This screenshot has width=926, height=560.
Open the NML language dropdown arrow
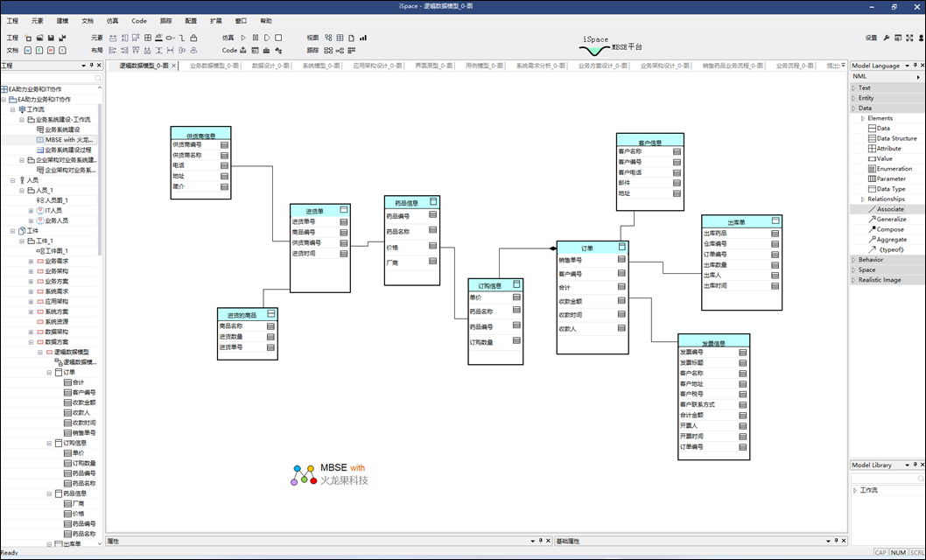tap(918, 77)
